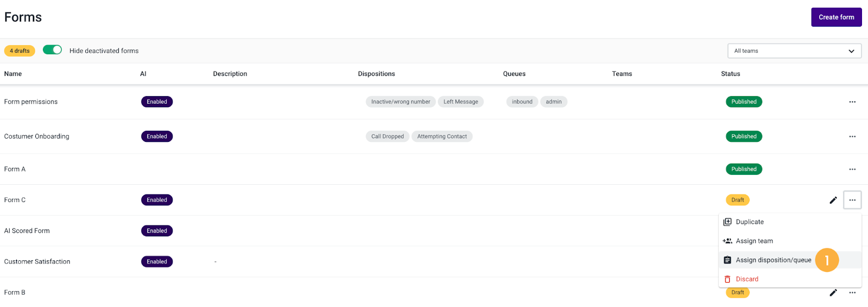Open the All teams dropdown
868x307 pixels.
tap(794, 51)
